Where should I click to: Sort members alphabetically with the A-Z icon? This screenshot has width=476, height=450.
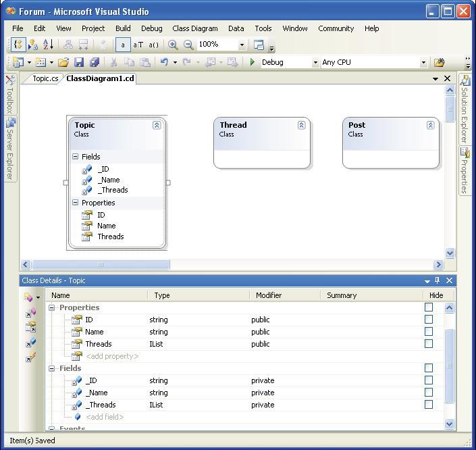coord(48,45)
